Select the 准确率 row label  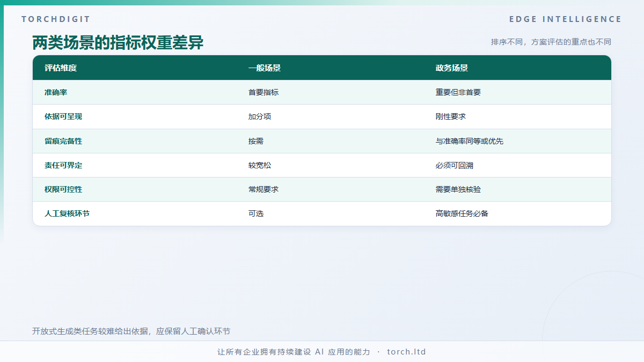(56, 92)
